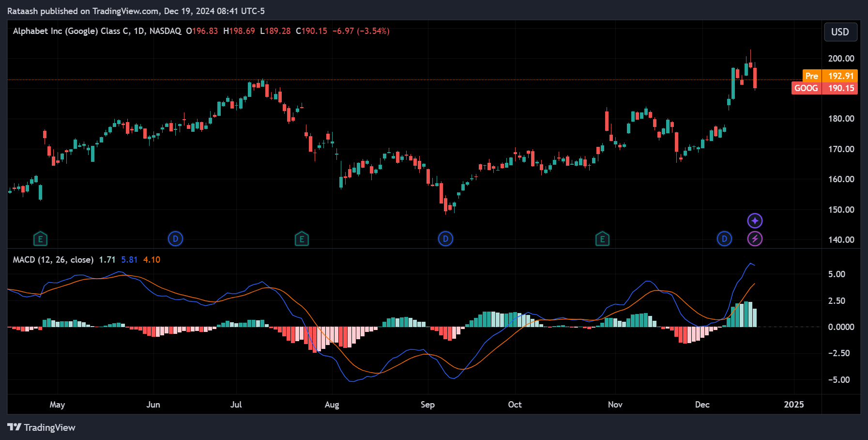
Task: Click the high price H198.69
Action: click(x=239, y=31)
